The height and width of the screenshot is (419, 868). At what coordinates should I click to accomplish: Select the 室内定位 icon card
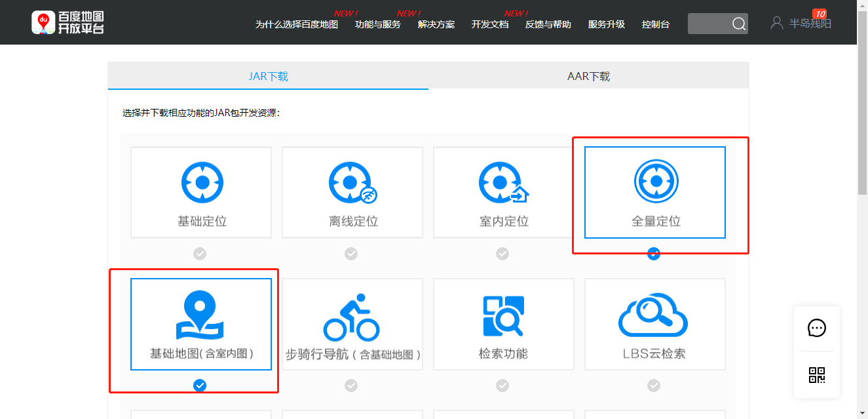[x=504, y=192]
